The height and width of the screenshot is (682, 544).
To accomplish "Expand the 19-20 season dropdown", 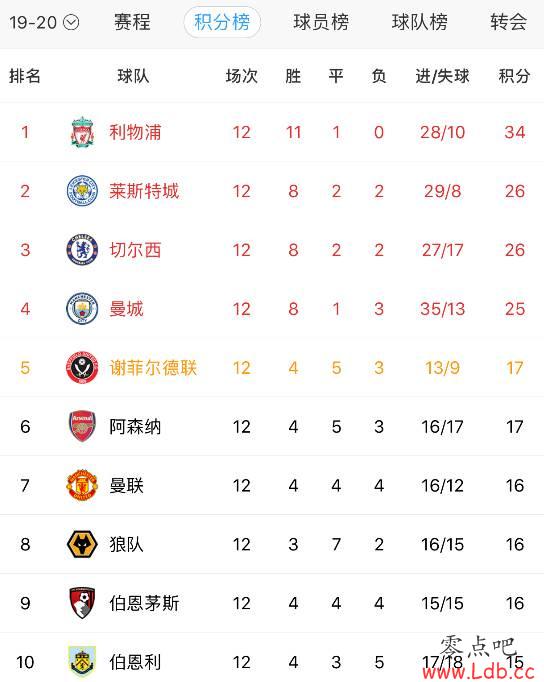I will point(44,22).
